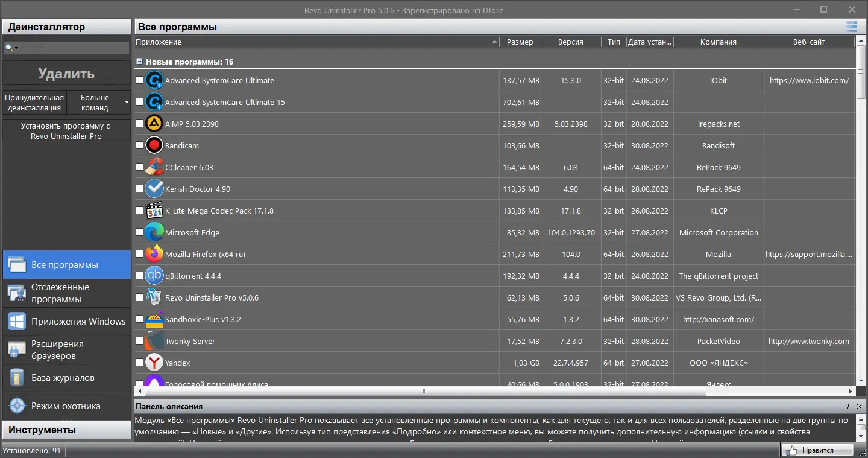The image size is (868, 458).
Task: Click Принудительная деинсталляция button
Action: pos(34,103)
